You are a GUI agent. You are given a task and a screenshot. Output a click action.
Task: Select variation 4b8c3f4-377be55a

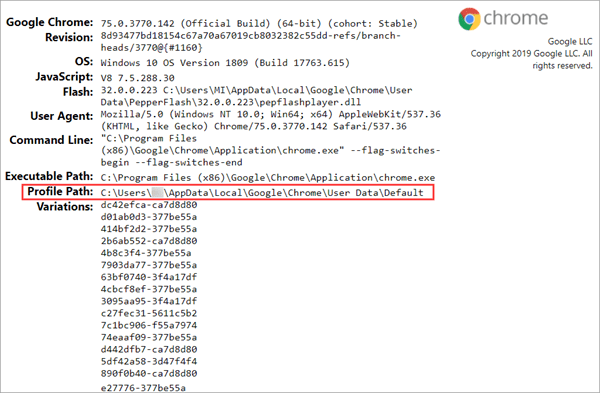146,253
